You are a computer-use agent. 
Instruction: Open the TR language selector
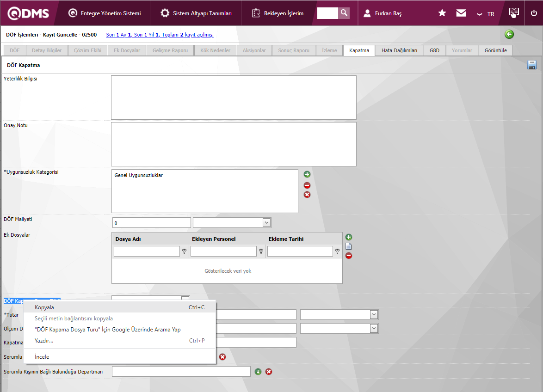(x=486, y=14)
